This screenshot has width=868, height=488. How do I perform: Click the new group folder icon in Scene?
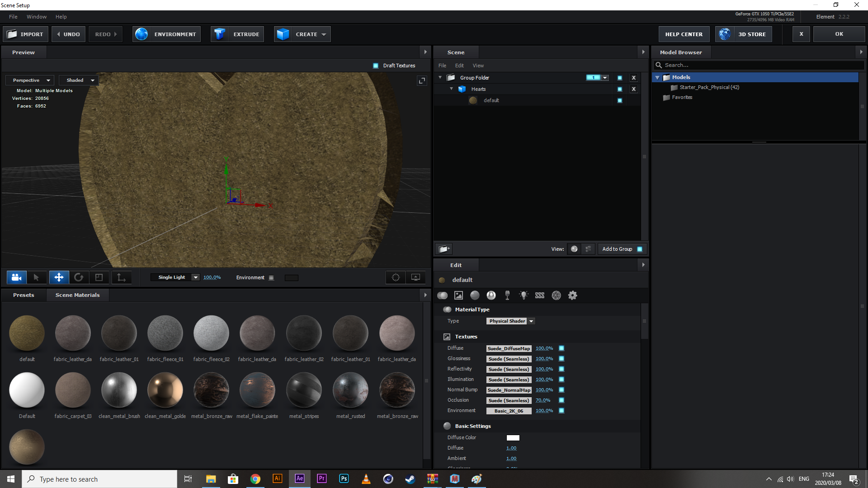tap(444, 249)
